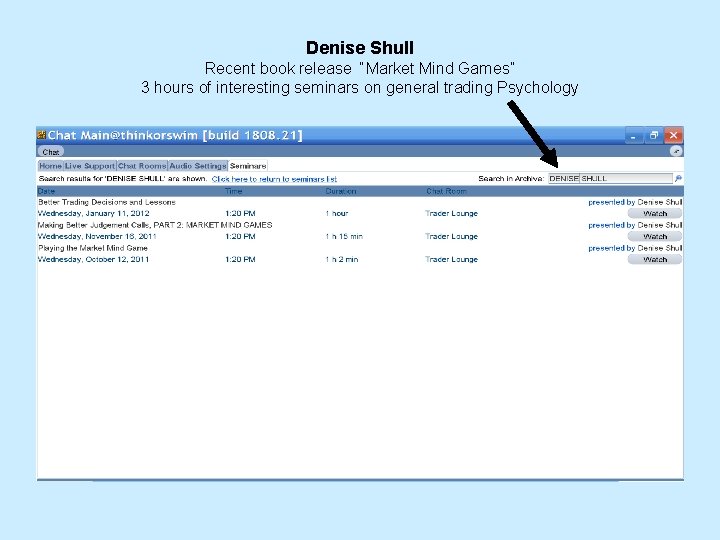Open the Live Support tab

pos(90,166)
